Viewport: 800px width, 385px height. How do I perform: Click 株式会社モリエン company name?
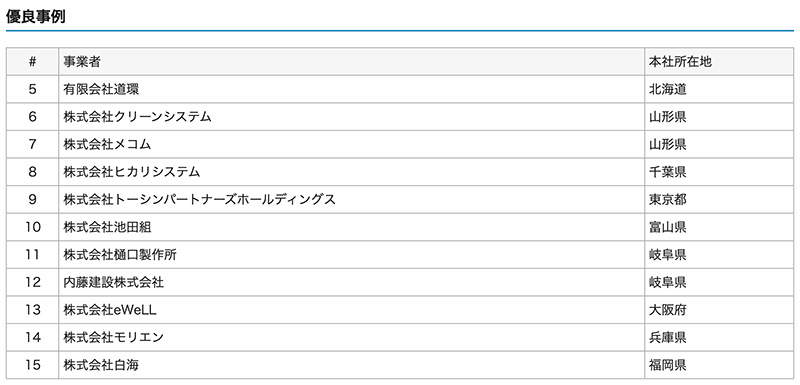(x=113, y=338)
